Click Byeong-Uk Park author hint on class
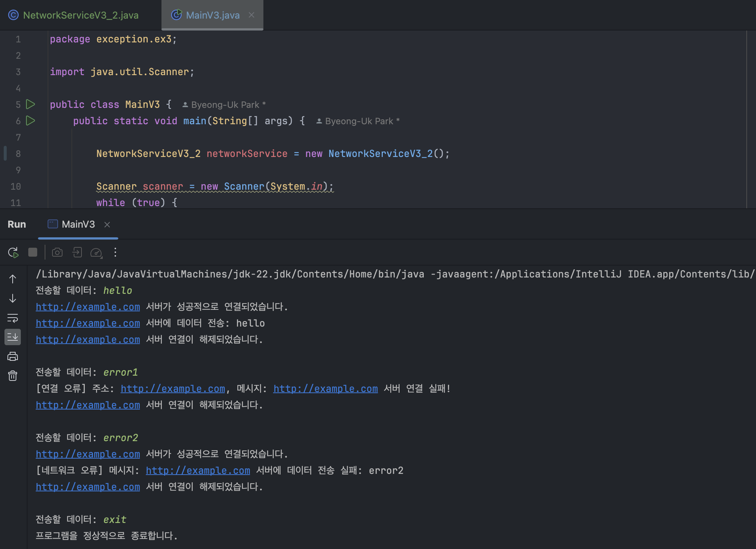 pyautogui.click(x=225, y=105)
